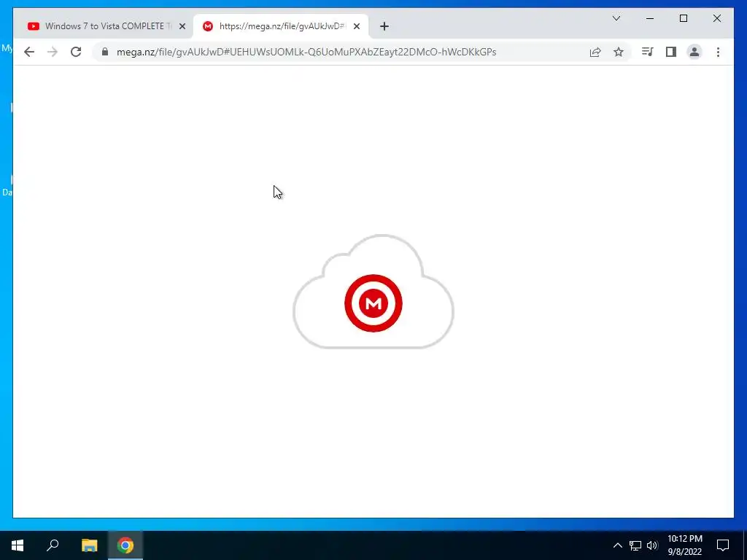Viewport: 747px width, 560px height.
Task: Maximize the Chrome window
Action: [x=683, y=18]
